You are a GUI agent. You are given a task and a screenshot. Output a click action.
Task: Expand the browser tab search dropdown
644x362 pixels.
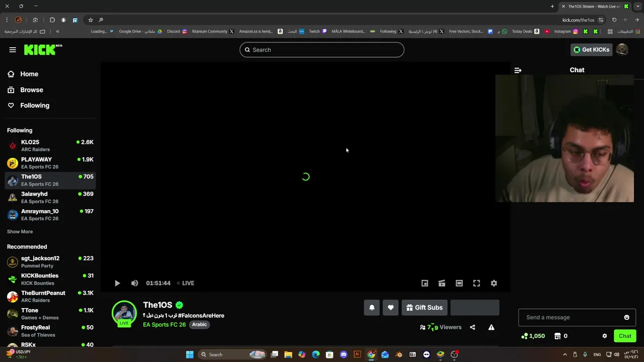point(637,6)
